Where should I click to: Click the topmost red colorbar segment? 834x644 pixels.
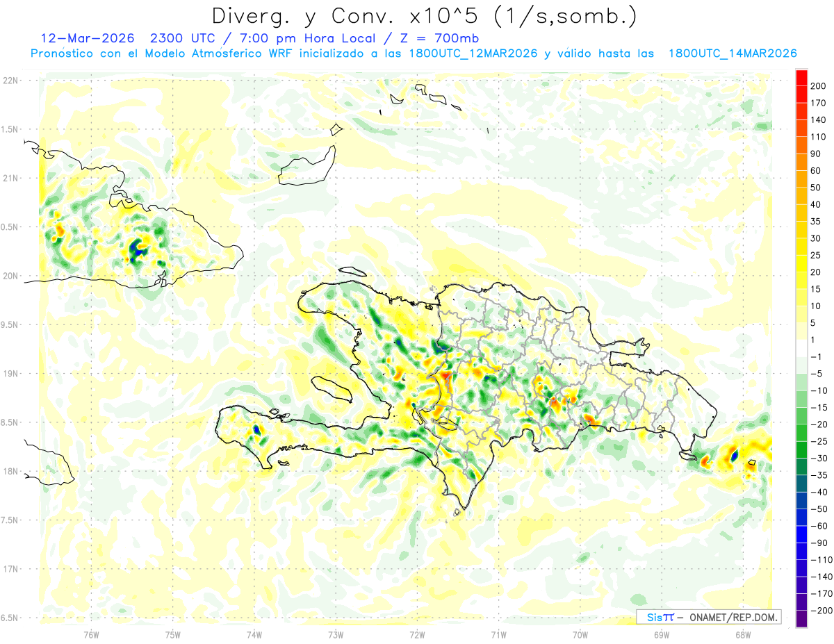(x=801, y=78)
